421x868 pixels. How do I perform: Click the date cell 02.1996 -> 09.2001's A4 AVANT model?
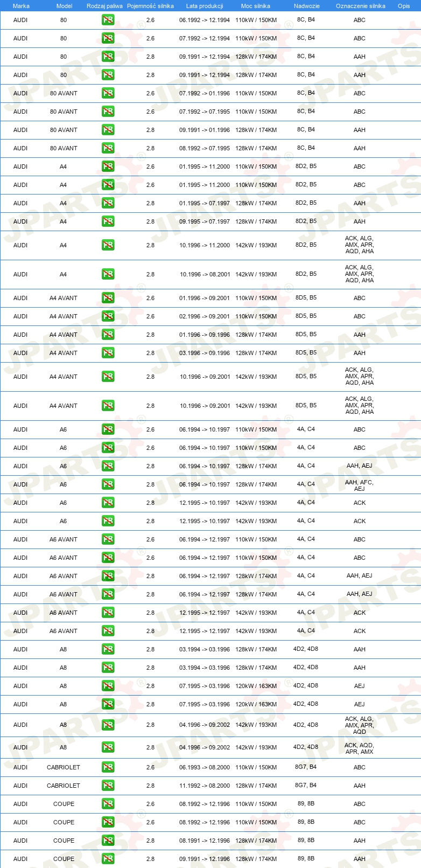point(64,316)
